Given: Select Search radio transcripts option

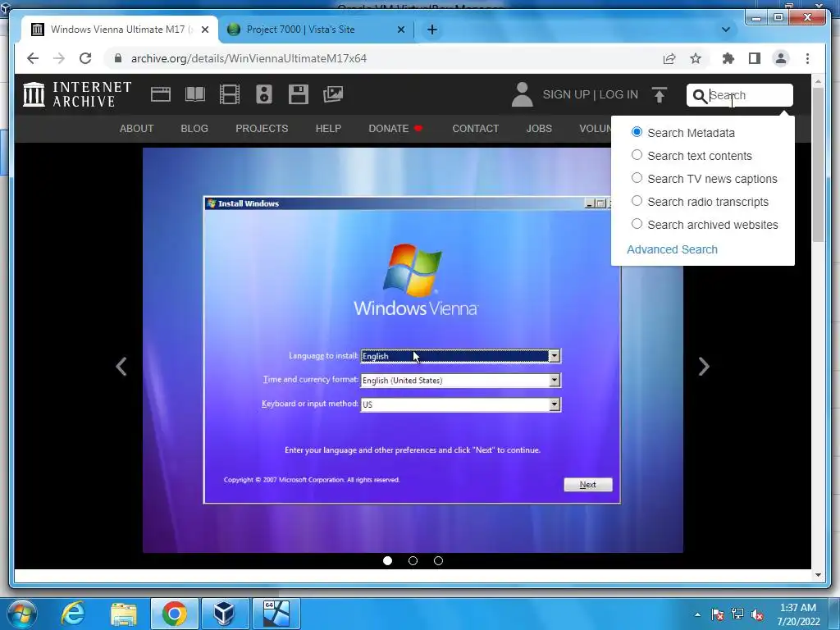Looking at the screenshot, I should [x=637, y=201].
